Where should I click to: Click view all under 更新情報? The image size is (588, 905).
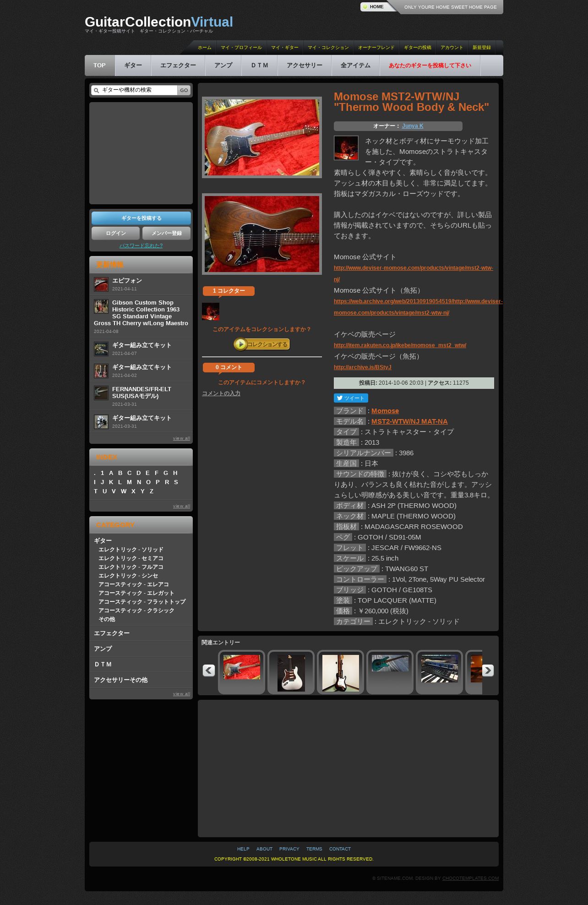(181, 438)
